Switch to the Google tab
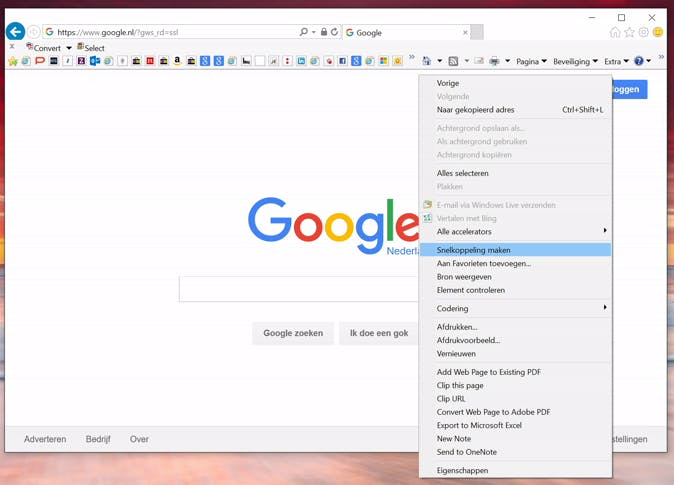This screenshot has width=674, height=485. (406, 32)
